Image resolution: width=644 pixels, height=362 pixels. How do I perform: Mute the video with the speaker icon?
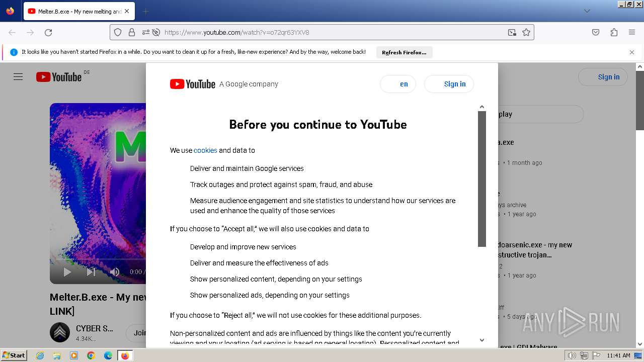pyautogui.click(x=115, y=272)
